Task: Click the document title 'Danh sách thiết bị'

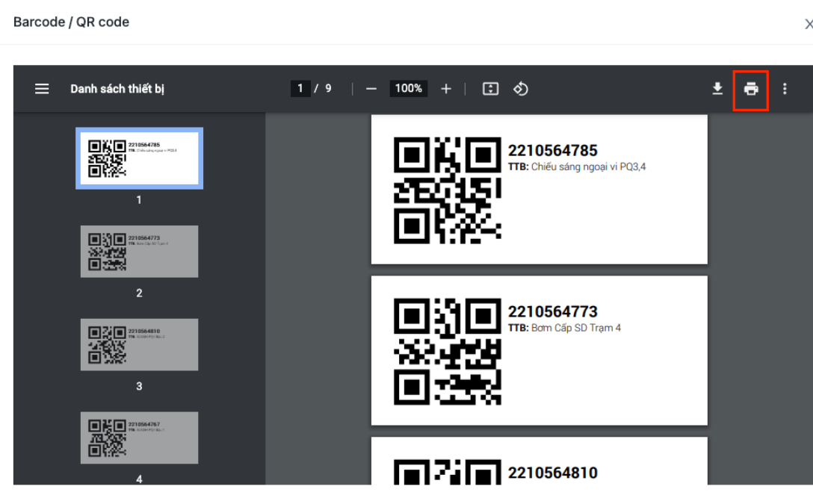Action: [118, 89]
